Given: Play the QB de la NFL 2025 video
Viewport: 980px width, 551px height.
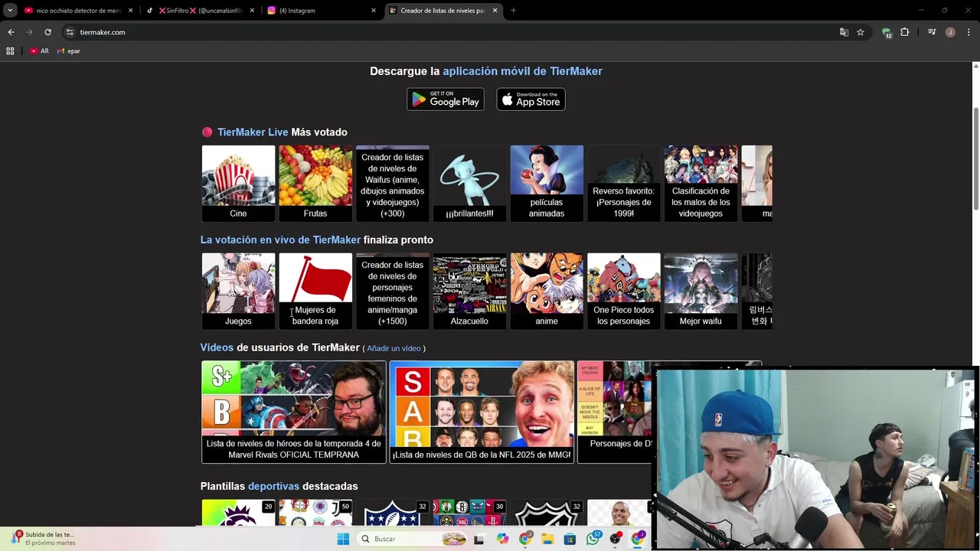Looking at the screenshot, I should [482, 412].
